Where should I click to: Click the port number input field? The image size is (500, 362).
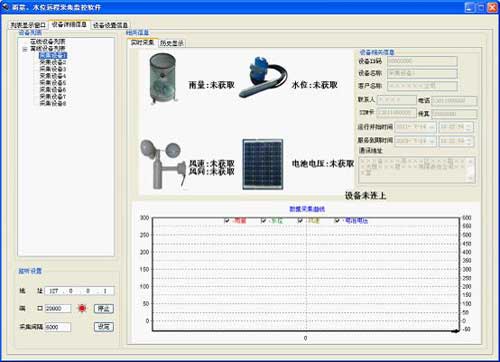58,308
